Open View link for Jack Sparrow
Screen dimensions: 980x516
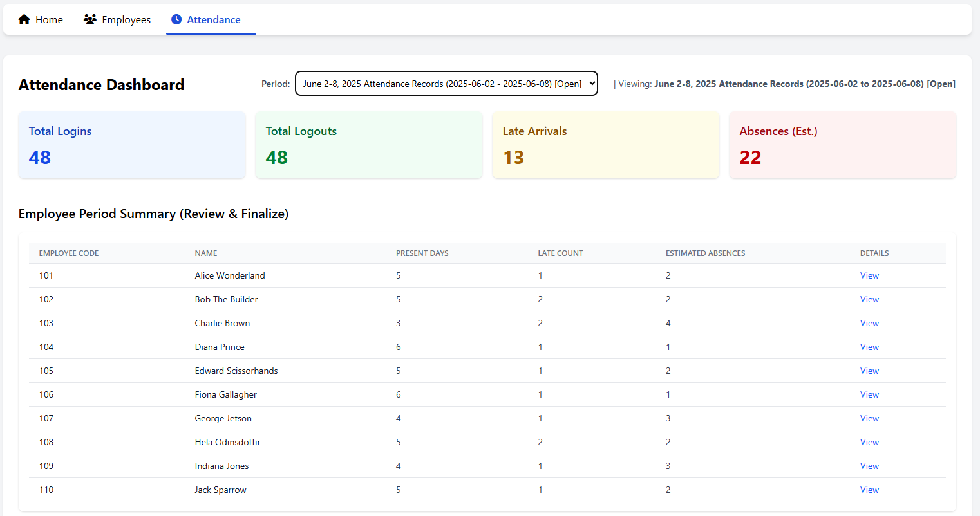pyautogui.click(x=869, y=490)
